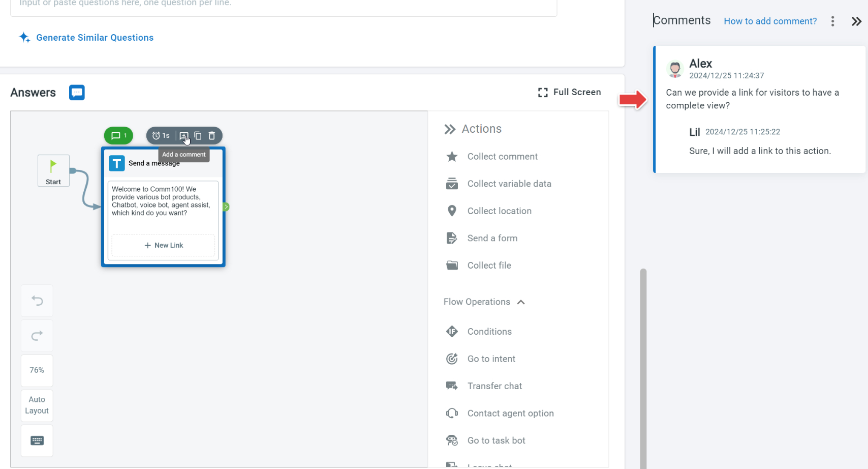
Task: Click New Link button in the node
Action: (x=163, y=245)
